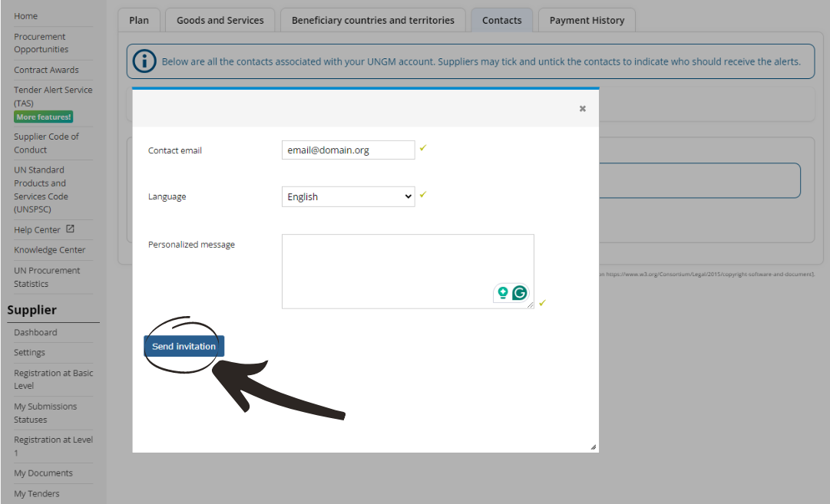This screenshot has height=504, width=830.
Task: Open Grammarly with the green G icon
Action: 520,292
